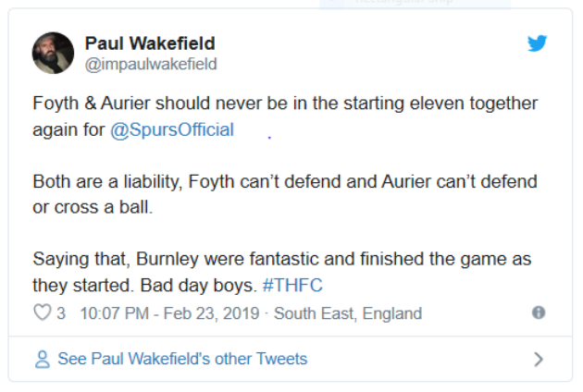The width and height of the screenshot is (583, 392).
Task: Follow the @SpursOfficial mention link
Action: (171, 130)
